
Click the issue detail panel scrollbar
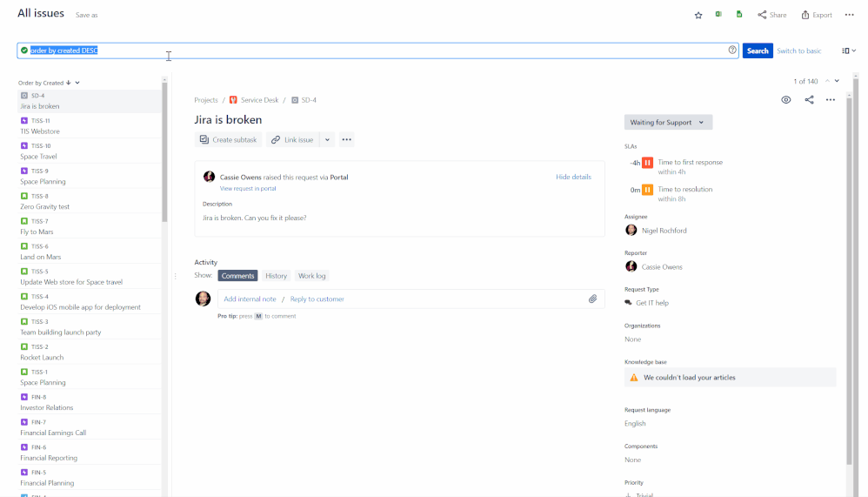tap(850, 279)
